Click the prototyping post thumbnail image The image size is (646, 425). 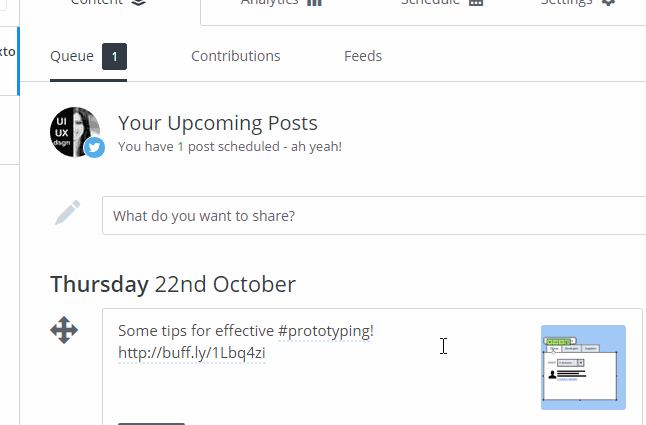pos(583,367)
